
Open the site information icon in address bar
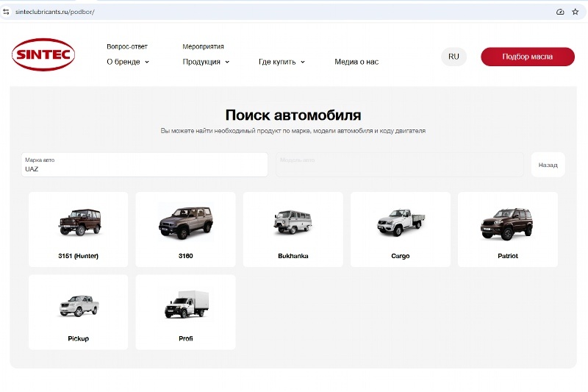[6, 12]
